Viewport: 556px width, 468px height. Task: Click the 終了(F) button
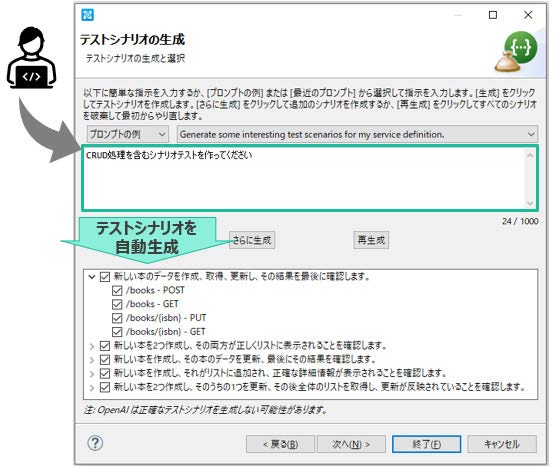click(x=427, y=444)
